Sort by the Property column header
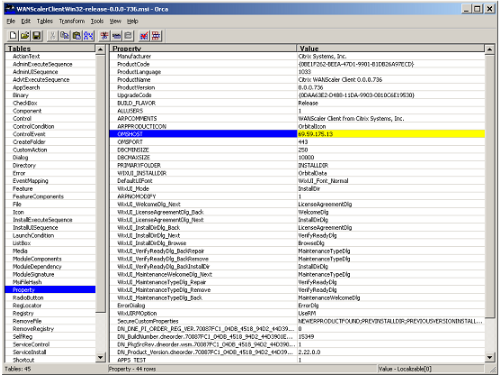Viewport: 500px width, 381px height. point(203,49)
